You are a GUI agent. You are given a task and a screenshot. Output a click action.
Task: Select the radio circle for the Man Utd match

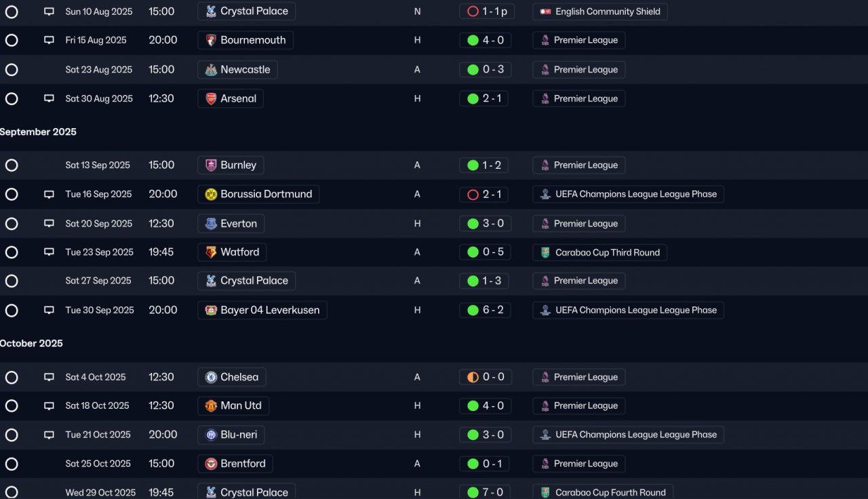pyautogui.click(x=12, y=405)
